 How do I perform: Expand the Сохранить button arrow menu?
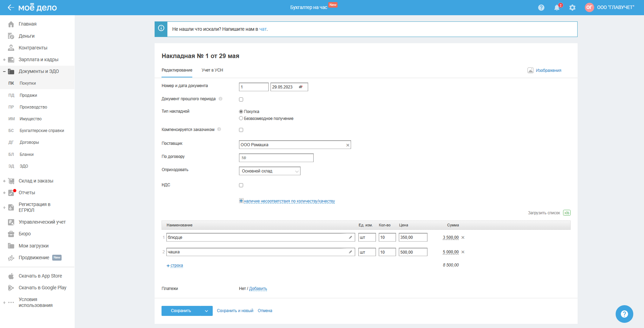pyautogui.click(x=206, y=311)
